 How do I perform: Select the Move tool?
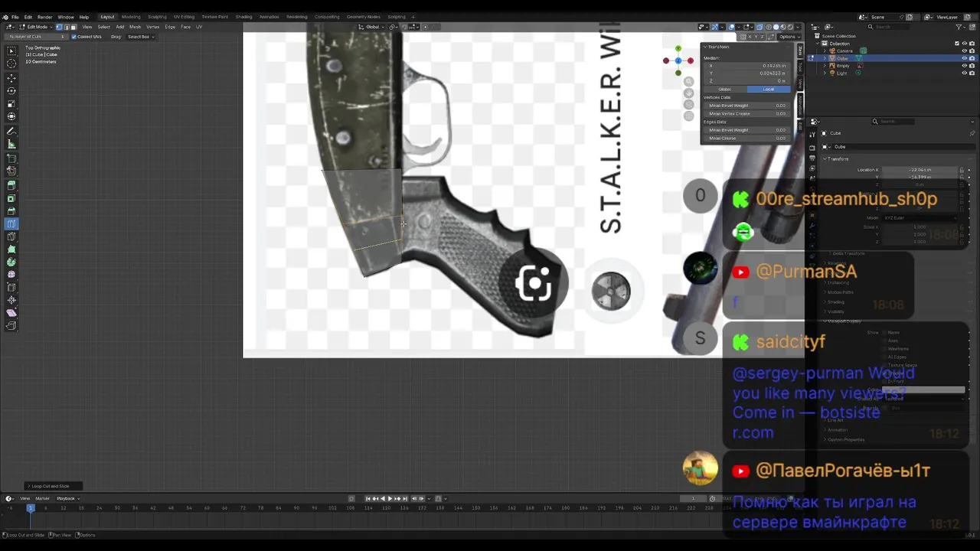point(11,78)
